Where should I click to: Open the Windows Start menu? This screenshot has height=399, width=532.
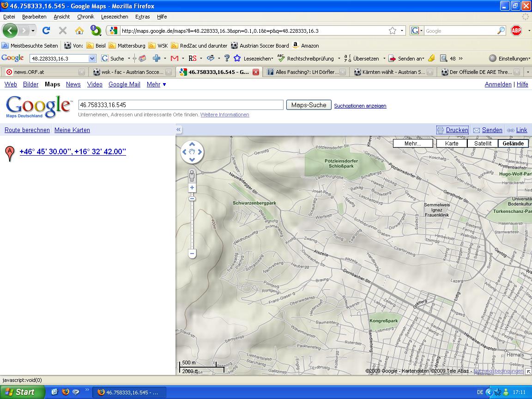(22, 392)
